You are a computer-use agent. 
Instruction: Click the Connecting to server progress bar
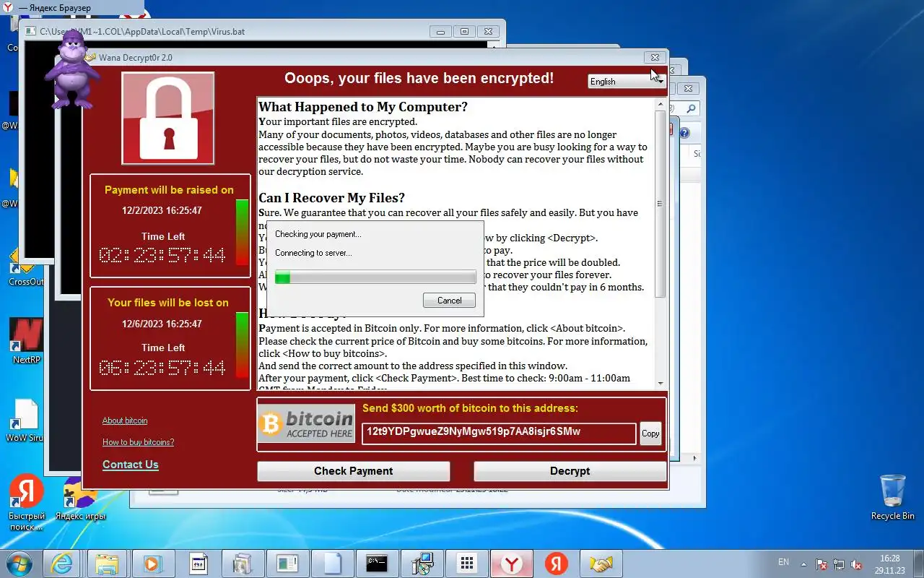click(375, 277)
